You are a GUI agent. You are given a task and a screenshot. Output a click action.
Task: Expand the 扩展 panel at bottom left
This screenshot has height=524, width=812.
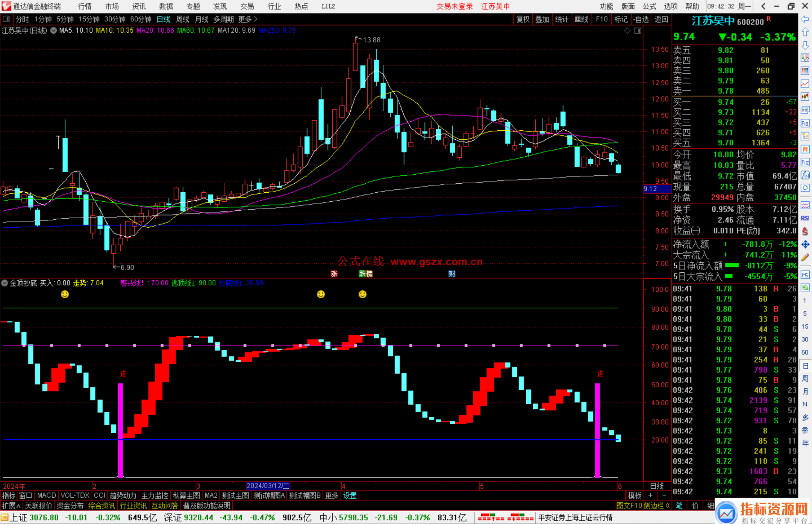tap(11, 506)
